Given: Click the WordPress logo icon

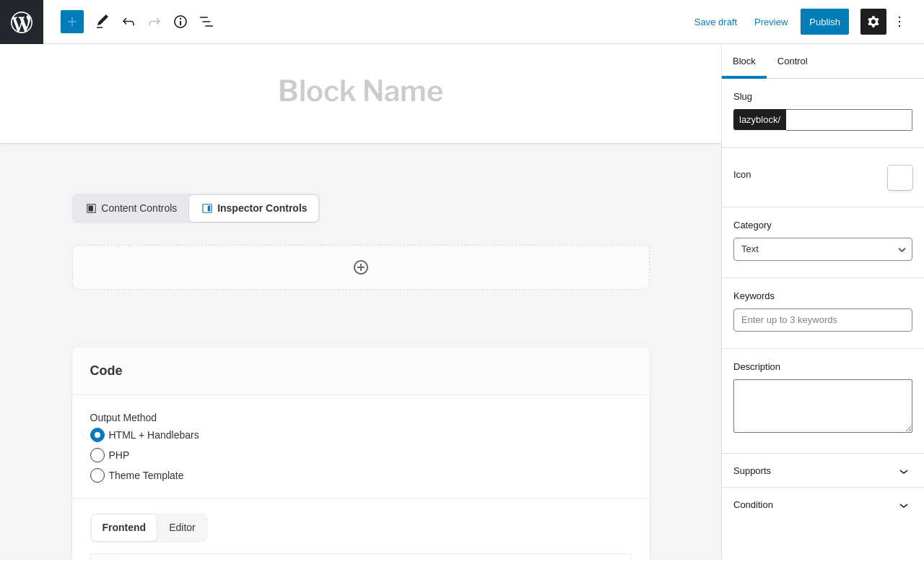Looking at the screenshot, I should coord(22,22).
